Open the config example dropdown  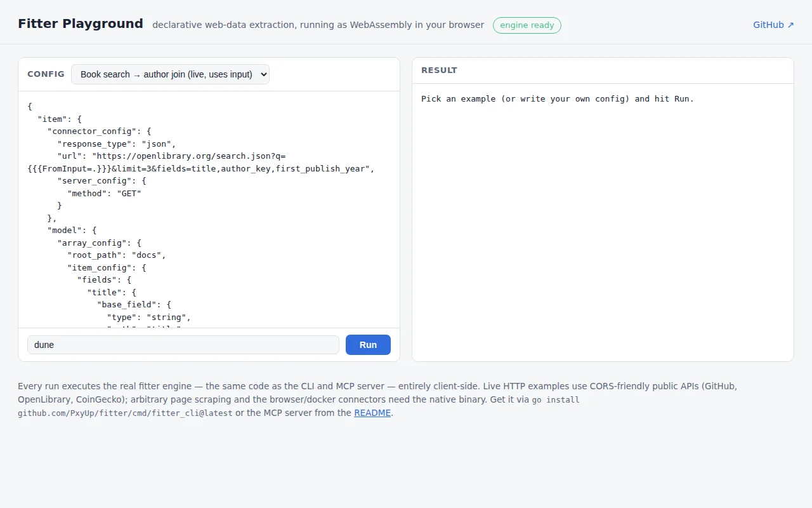170,74
